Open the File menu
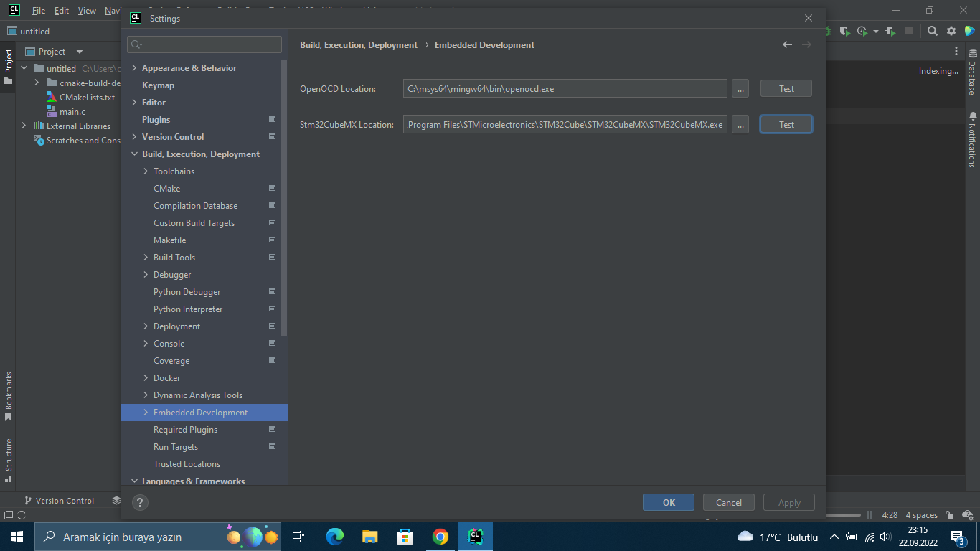This screenshot has width=980, height=551. 39,11
